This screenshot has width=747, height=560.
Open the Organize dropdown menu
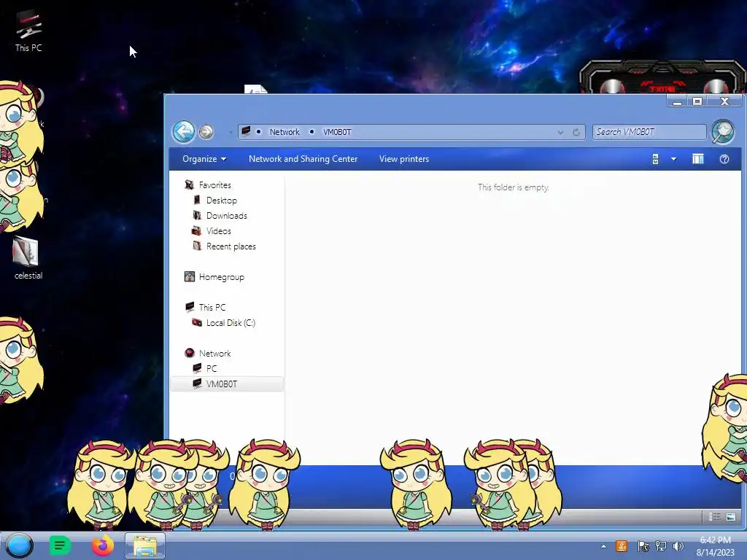tap(204, 159)
